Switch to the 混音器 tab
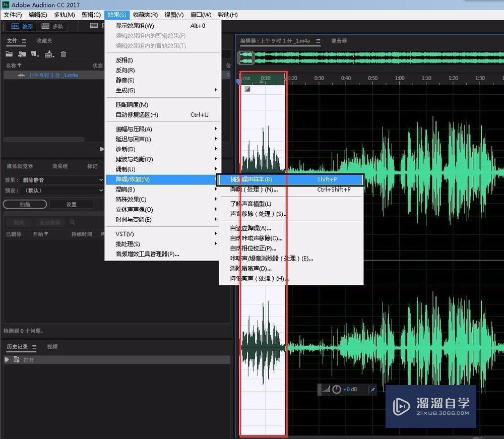 (339, 41)
